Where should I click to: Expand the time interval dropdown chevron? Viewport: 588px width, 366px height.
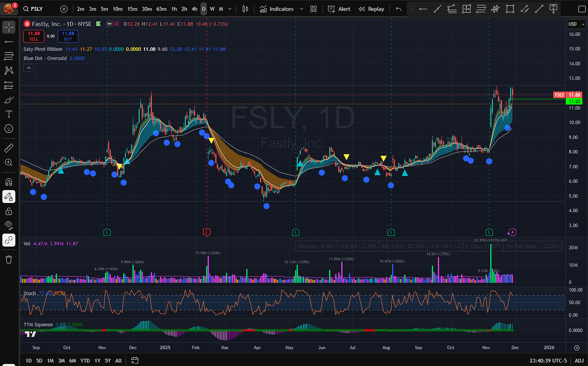[230, 9]
